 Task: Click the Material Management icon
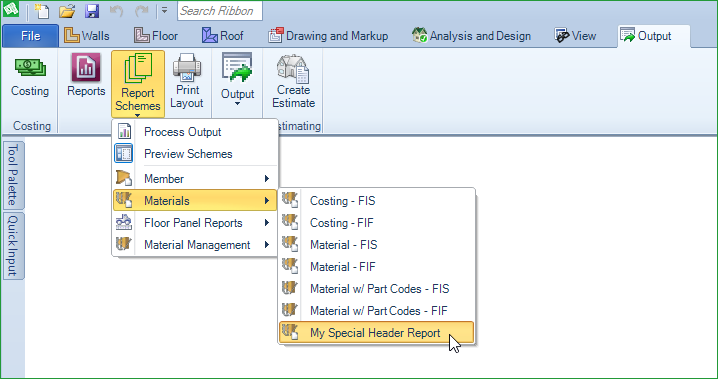point(124,244)
